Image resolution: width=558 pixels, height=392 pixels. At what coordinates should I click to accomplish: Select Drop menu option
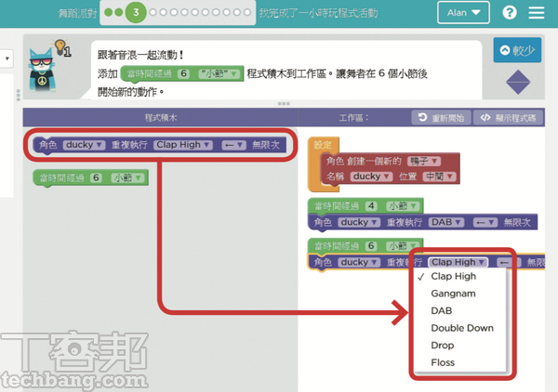point(443,345)
